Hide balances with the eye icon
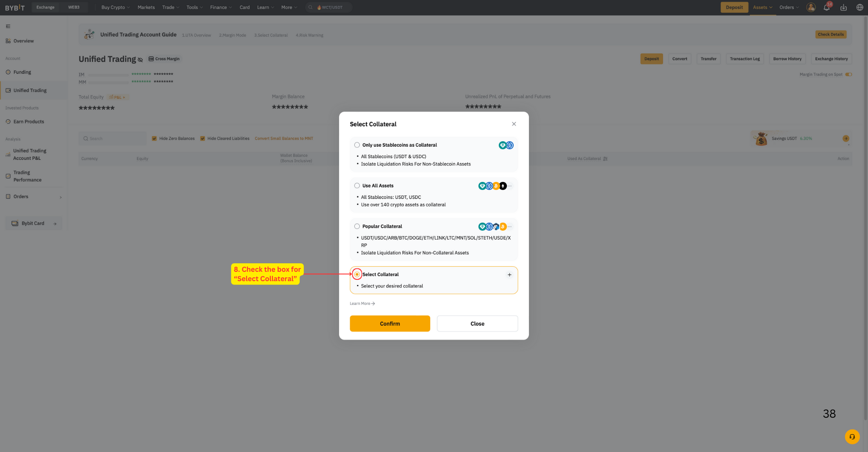Screen dimensions: 868x452 pyautogui.click(x=140, y=60)
